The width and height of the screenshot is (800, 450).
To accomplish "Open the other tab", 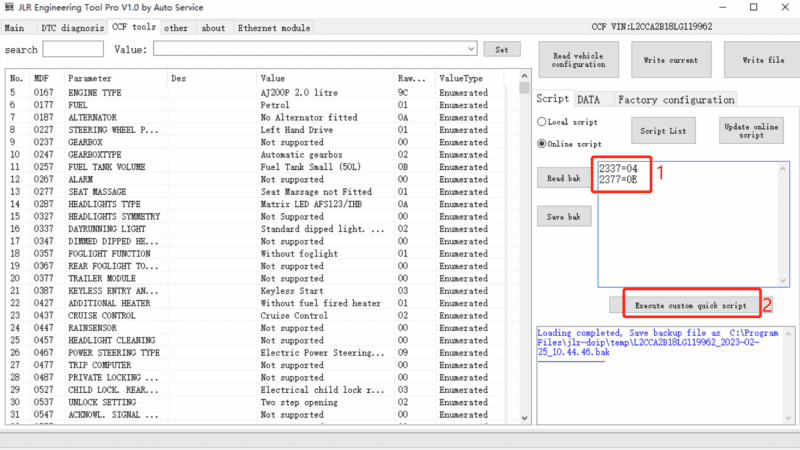I will pos(176,28).
